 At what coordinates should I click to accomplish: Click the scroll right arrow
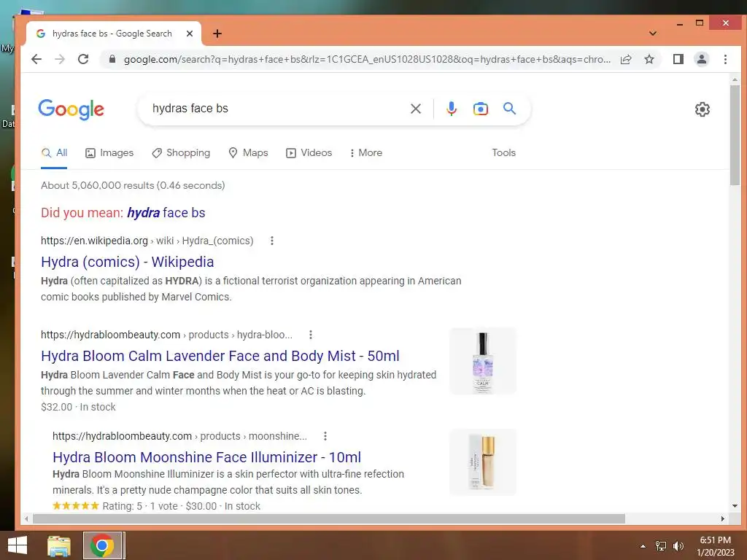[x=723, y=518]
